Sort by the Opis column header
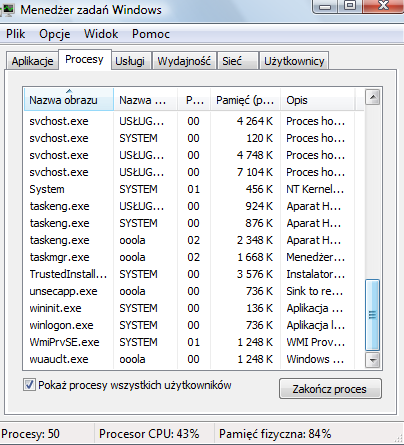The image size is (404, 445). [317, 100]
